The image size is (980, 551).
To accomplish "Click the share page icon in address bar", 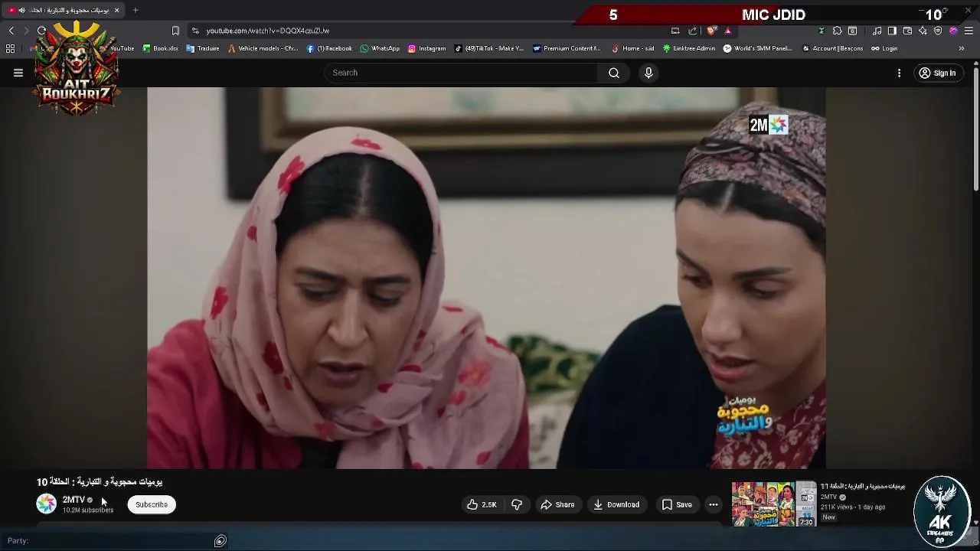I will 693,31.
